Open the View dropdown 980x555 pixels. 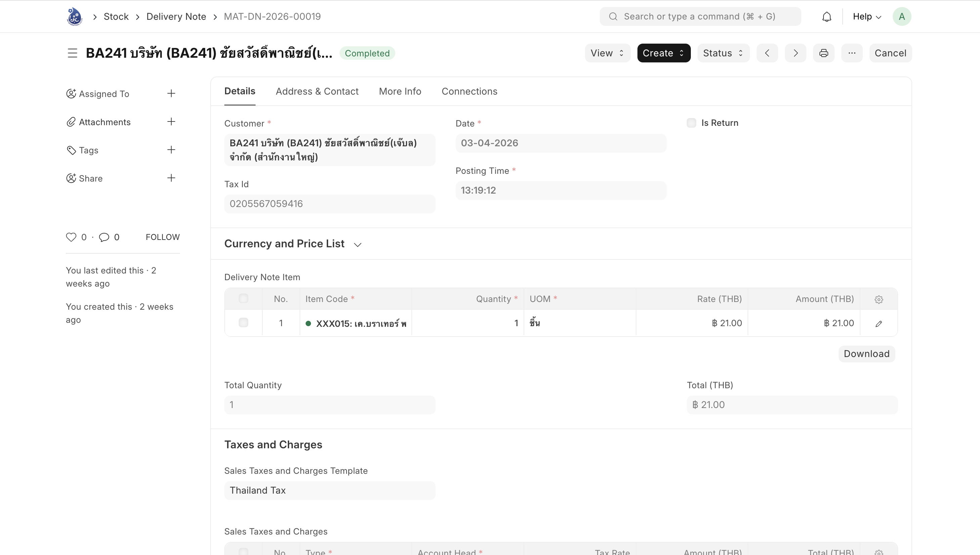[x=607, y=53]
